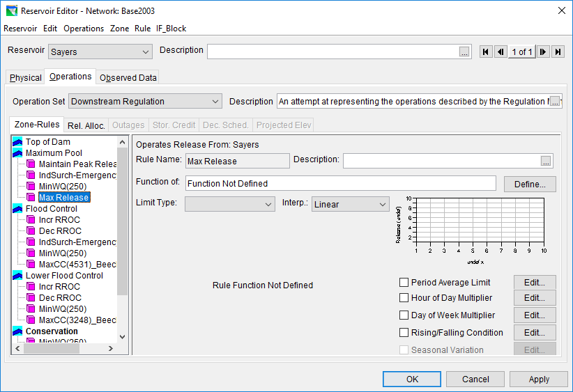The image size is (573, 392).
Task: Expand the Operation Set dropdown
Action: (145, 102)
